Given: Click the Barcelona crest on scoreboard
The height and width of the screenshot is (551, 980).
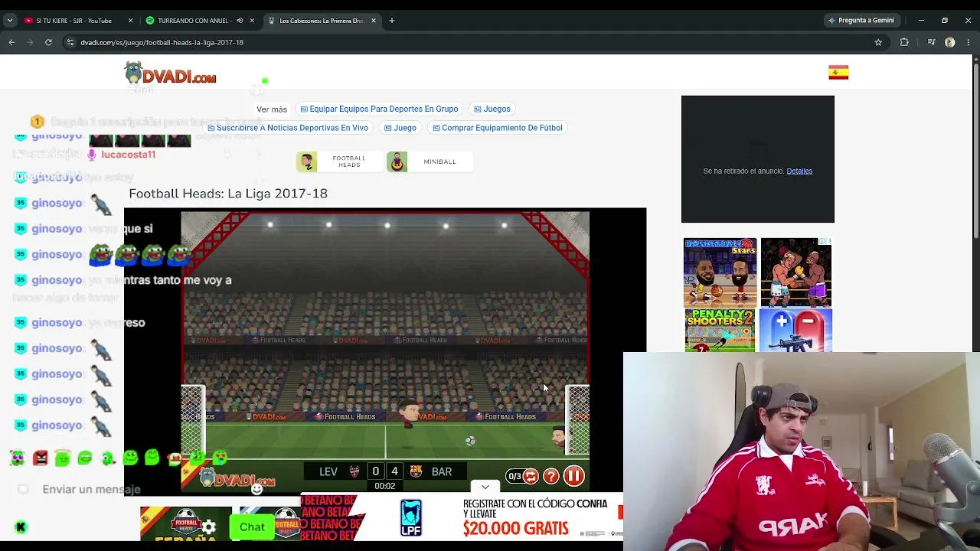Looking at the screenshot, I should tap(416, 471).
